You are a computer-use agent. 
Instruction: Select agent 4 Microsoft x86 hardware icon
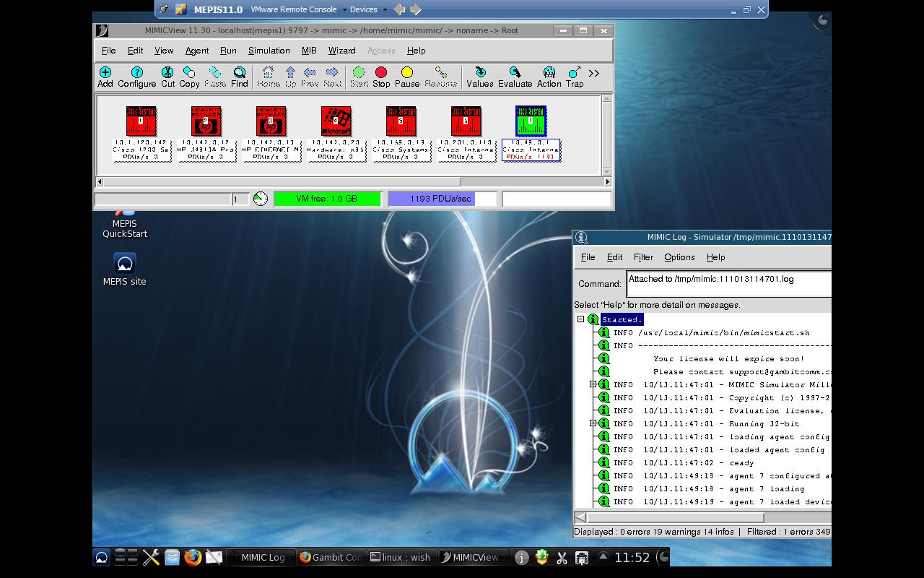pos(336,121)
